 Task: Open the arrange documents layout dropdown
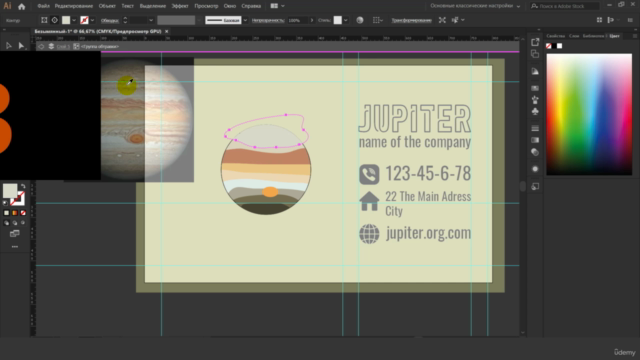pyautogui.click(x=278, y=6)
